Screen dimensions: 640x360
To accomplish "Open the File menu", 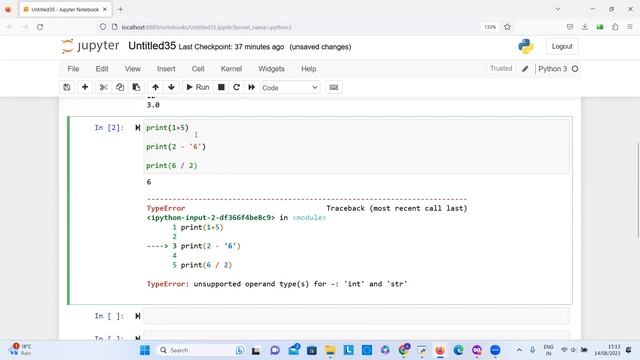I will pos(73,69).
